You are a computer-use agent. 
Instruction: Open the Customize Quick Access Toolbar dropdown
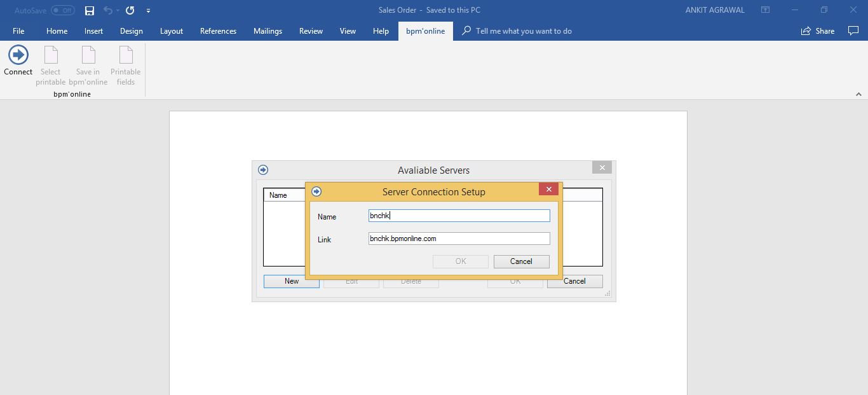click(x=148, y=10)
